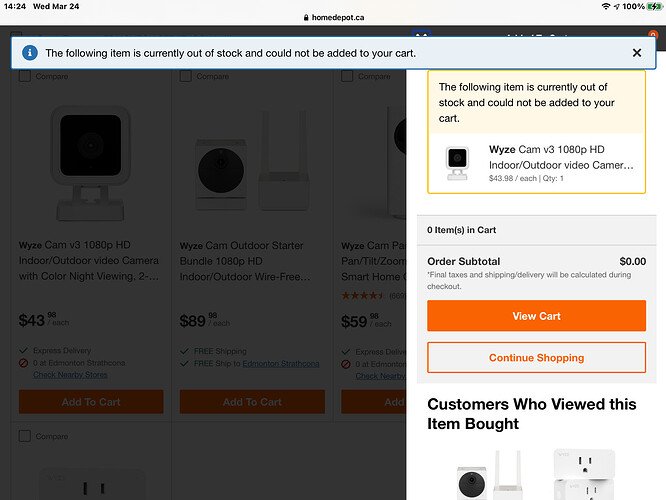666x500 pixels.
Task: Tap the battery indicator icon
Action: [x=654, y=6]
